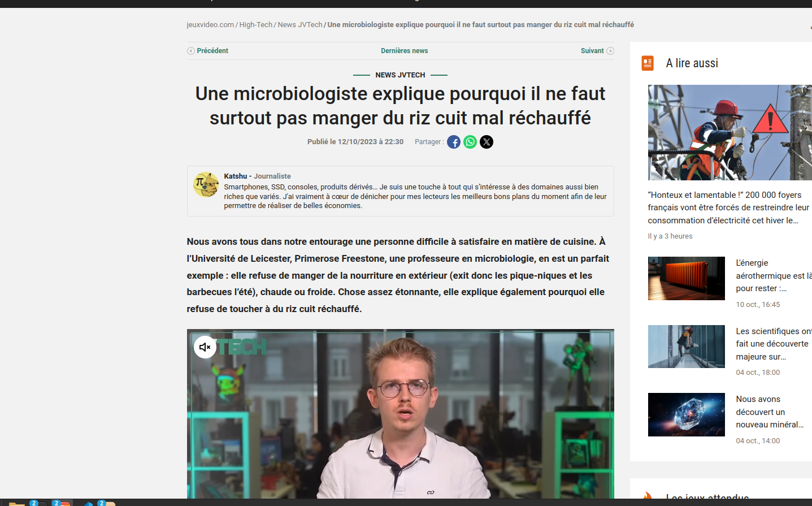
Task: Read the 'Les scientifiques ont fait une découverte' article
Action: 774,344
